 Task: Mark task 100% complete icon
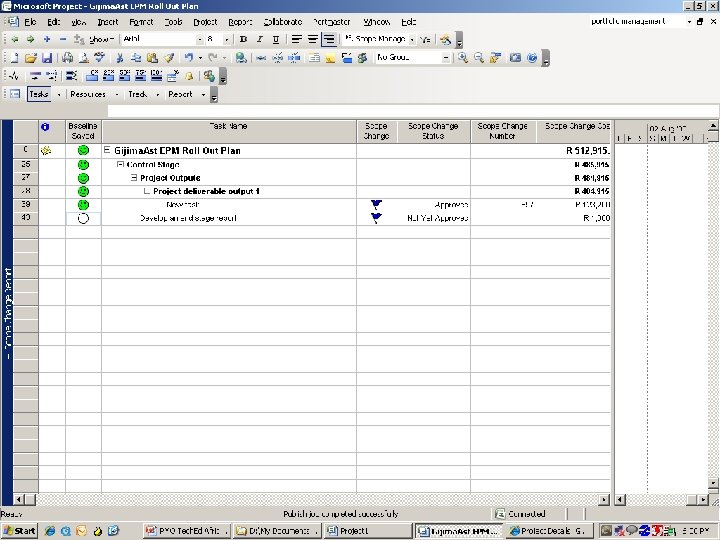click(157, 76)
